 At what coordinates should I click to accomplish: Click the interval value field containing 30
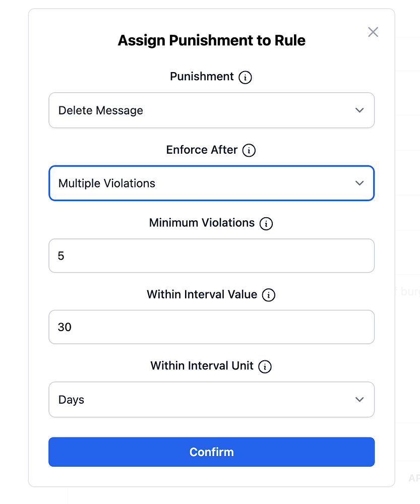(x=211, y=328)
